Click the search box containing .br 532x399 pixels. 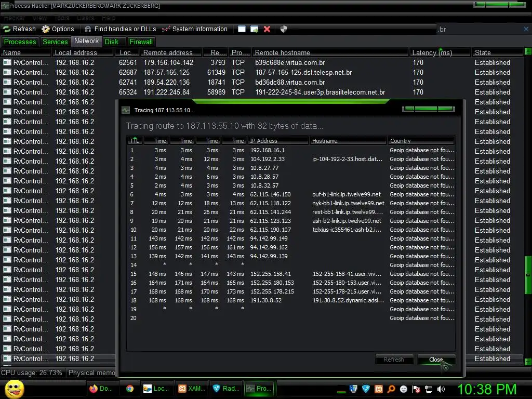point(479,30)
